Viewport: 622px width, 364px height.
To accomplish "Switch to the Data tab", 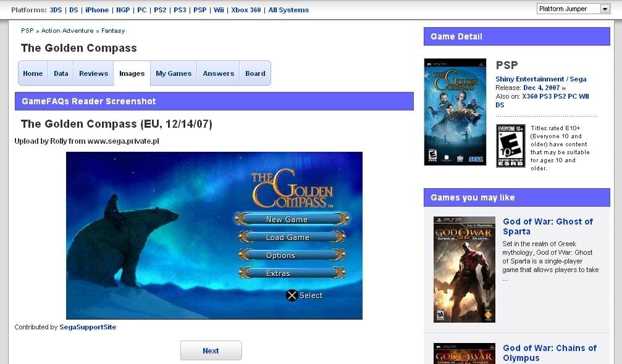I will click(x=61, y=73).
